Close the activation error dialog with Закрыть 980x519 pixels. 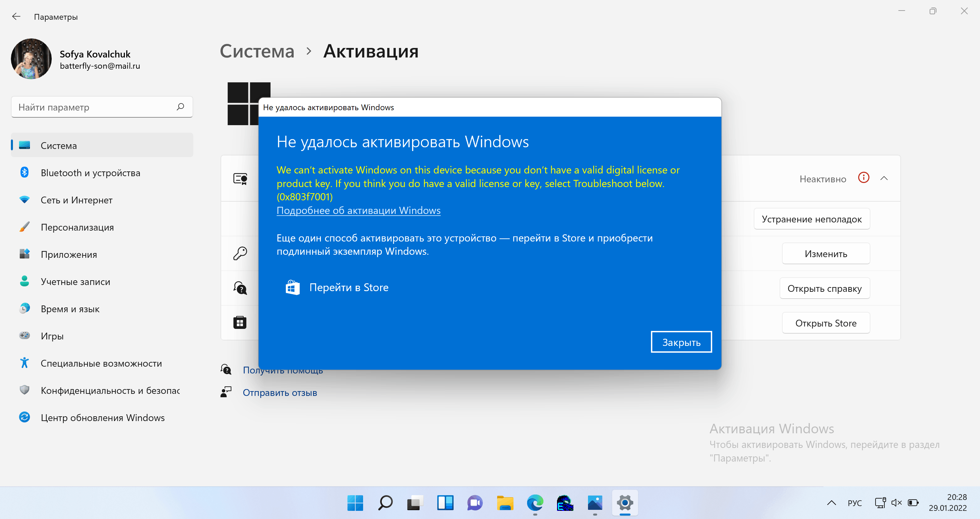[x=681, y=342]
